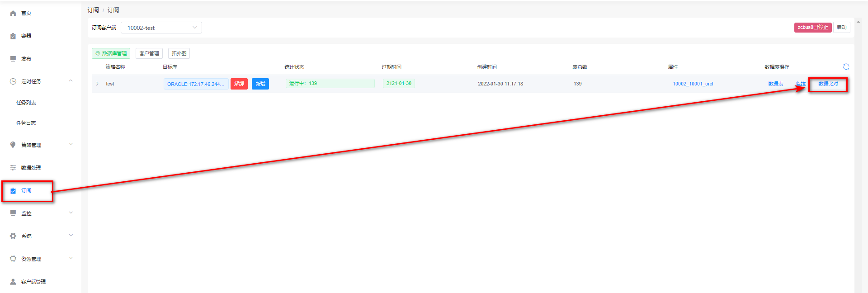The height and width of the screenshot is (293, 868).
Task: Switch to the 拓扑图 tab
Action: tap(179, 53)
